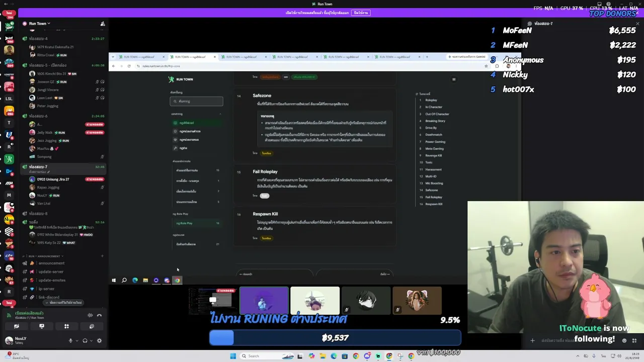
Task: Click the RUN TOWN logo on the rules site
Action: [x=181, y=79]
